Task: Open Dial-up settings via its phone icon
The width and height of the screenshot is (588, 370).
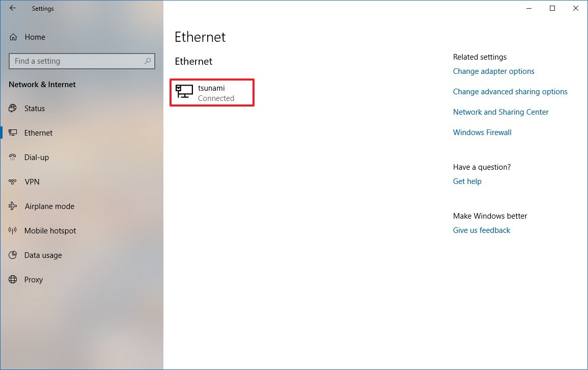Action: (12, 157)
